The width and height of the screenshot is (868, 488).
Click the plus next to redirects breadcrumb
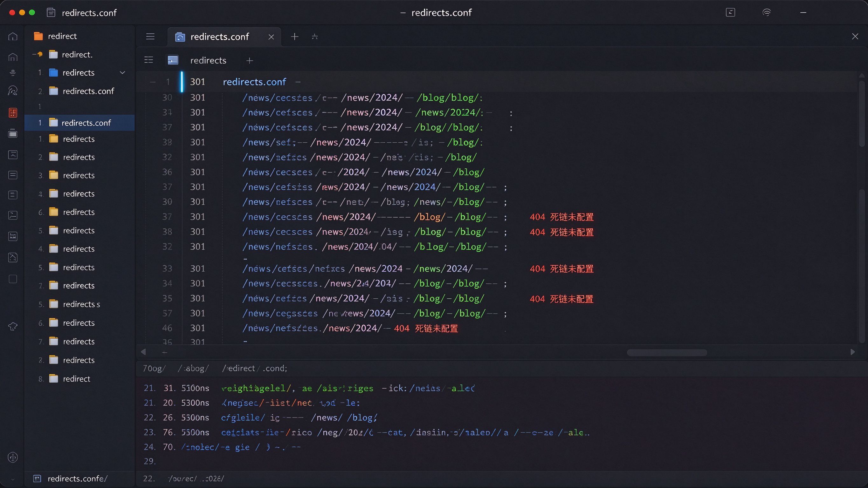point(250,61)
